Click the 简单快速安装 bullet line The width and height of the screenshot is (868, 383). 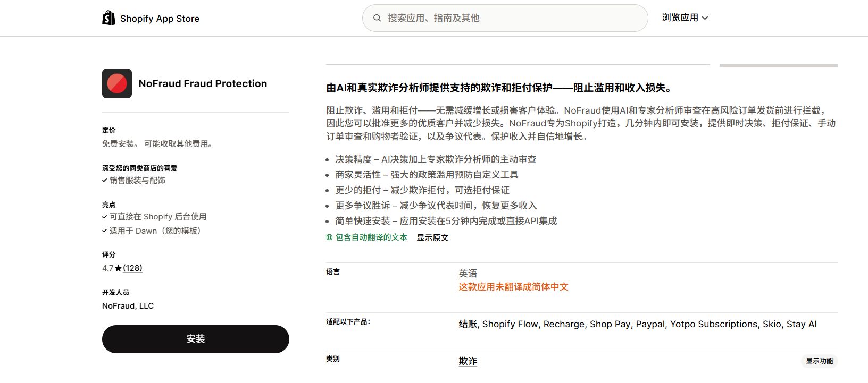click(x=446, y=221)
